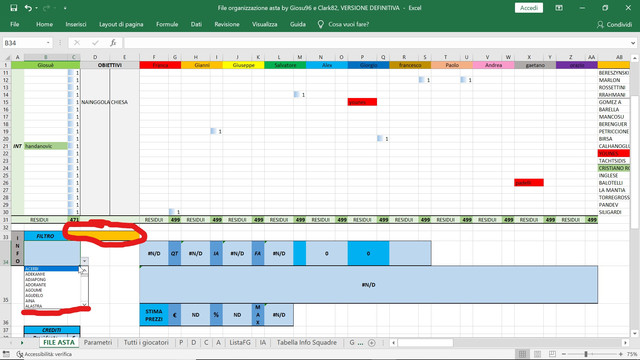Click the 'Cosa vuoi fare?' search box
The width and height of the screenshot is (640, 360).
click(x=349, y=24)
